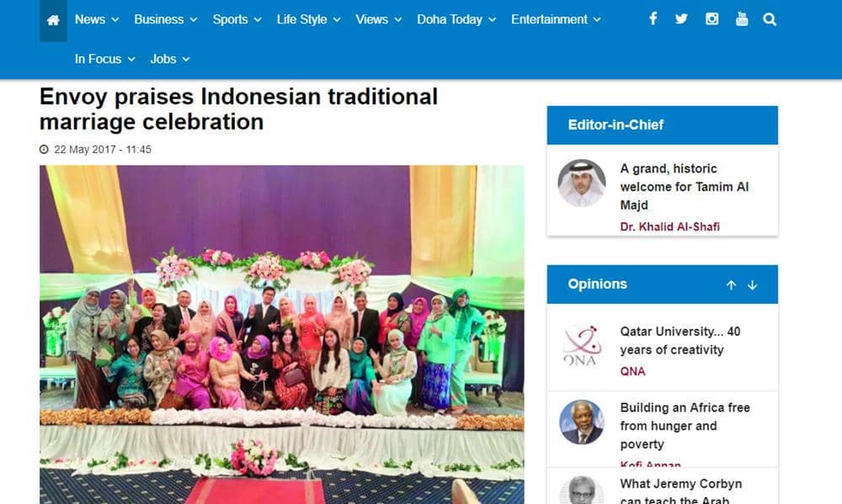The height and width of the screenshot is (504, 842).
Task: Select the Jobs menu item
Action: [170, 59]
